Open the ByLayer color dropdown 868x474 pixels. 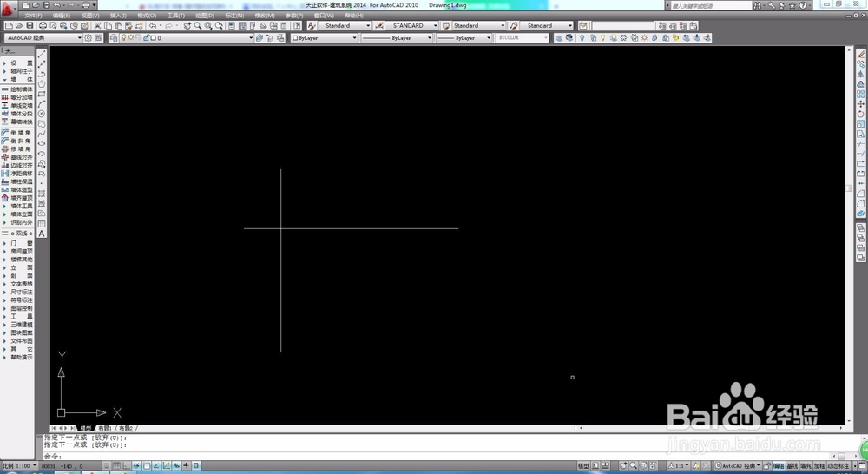pyautogui.click(x=325, y=37)
